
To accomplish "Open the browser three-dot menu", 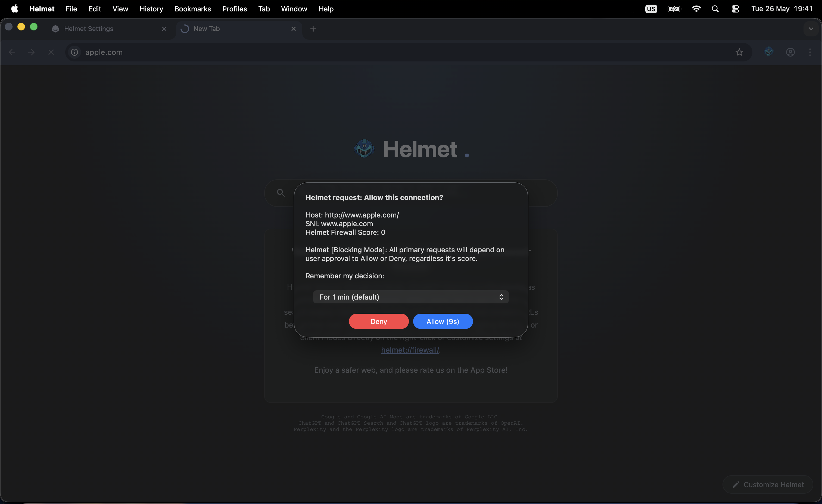I will (x=810, y=52).
